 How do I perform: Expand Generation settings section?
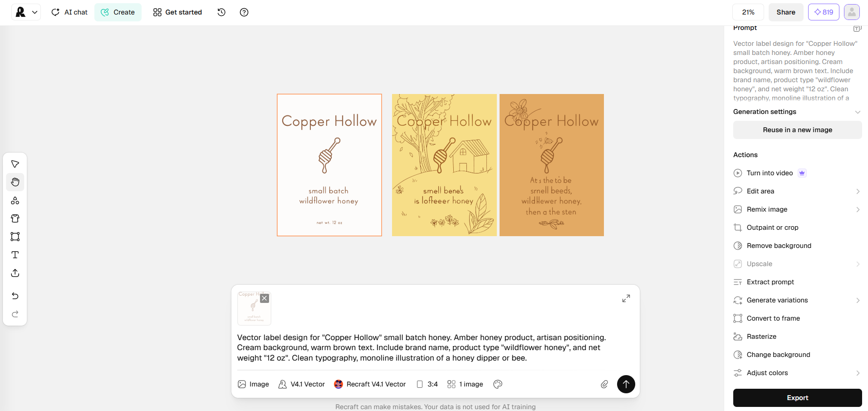[797, 112]
